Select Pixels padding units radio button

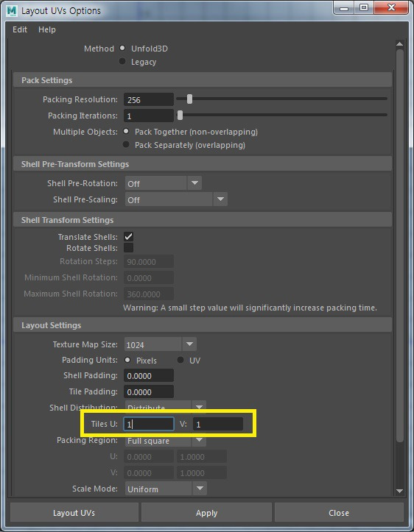pos(127,360)
